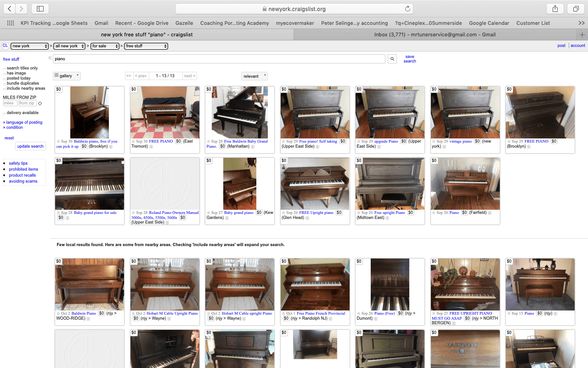Hide the Free Baldwin Baby Grand listing
The width and height of the screenshot is (588, 368).
pyautogui.click(x=253, y=147)
